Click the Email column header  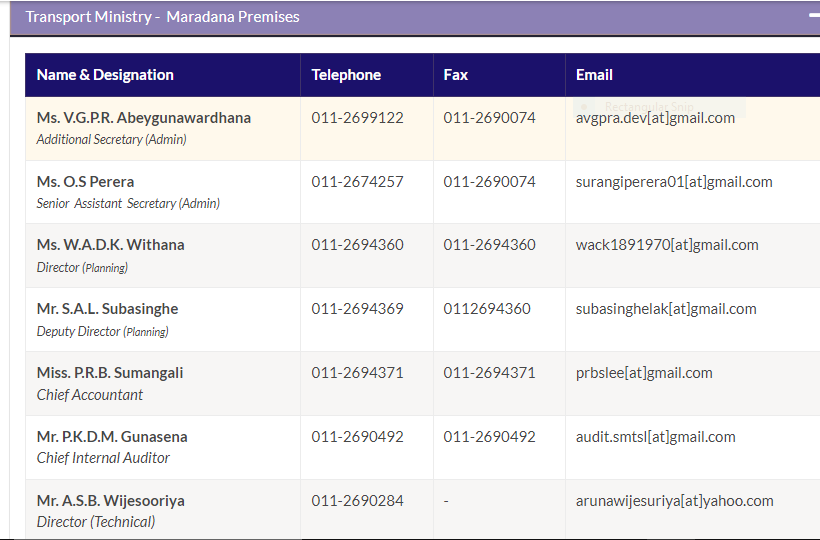tap(594, 75)
